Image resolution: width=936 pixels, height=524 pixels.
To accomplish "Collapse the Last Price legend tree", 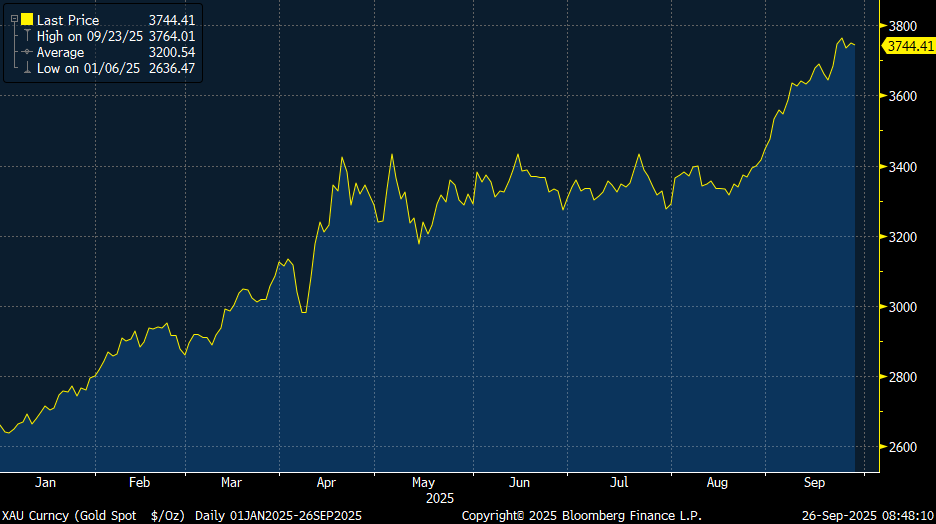I will 14,20.
